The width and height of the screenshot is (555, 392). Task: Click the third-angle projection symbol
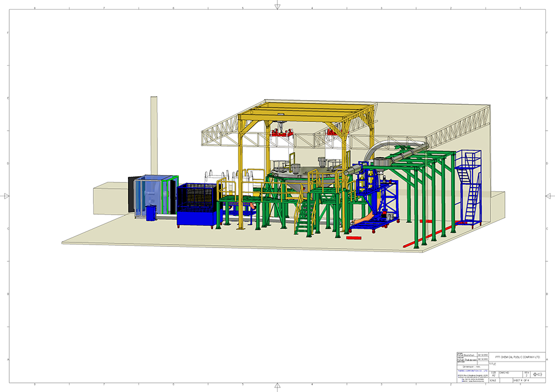point(538,375)
